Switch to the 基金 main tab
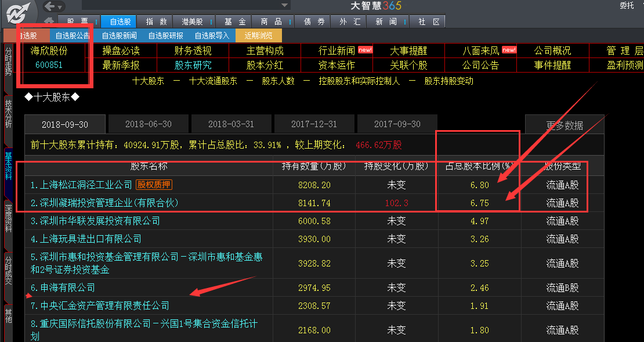Screen dimensions: 644x342 [x=235, y=22]
